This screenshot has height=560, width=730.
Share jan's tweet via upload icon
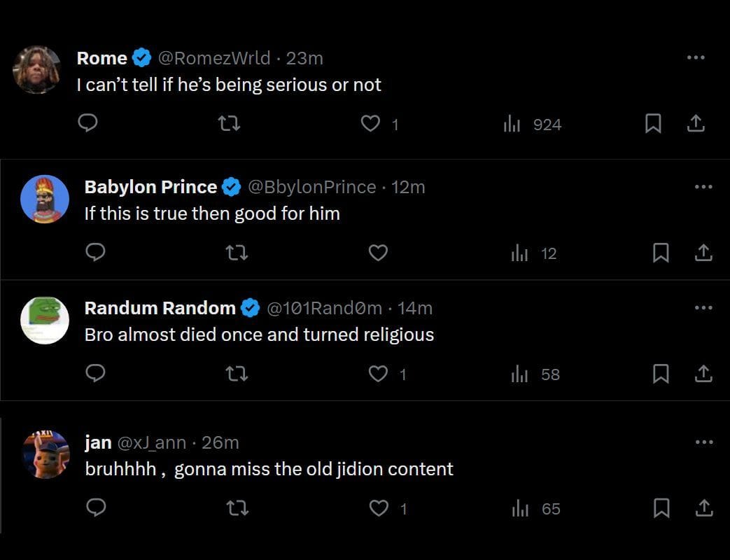pos(703,508)
